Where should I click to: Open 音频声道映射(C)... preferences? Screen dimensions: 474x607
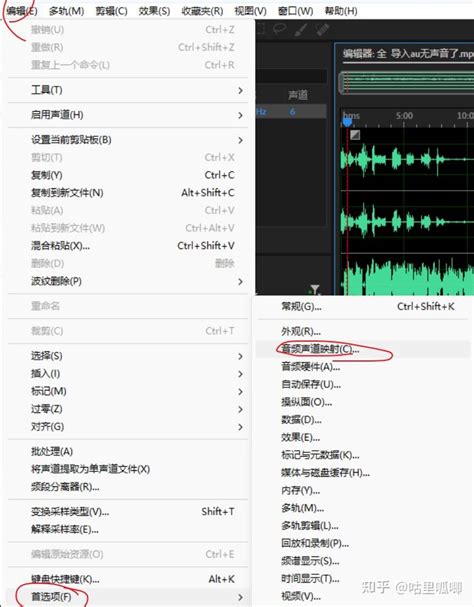pos(362,349)
